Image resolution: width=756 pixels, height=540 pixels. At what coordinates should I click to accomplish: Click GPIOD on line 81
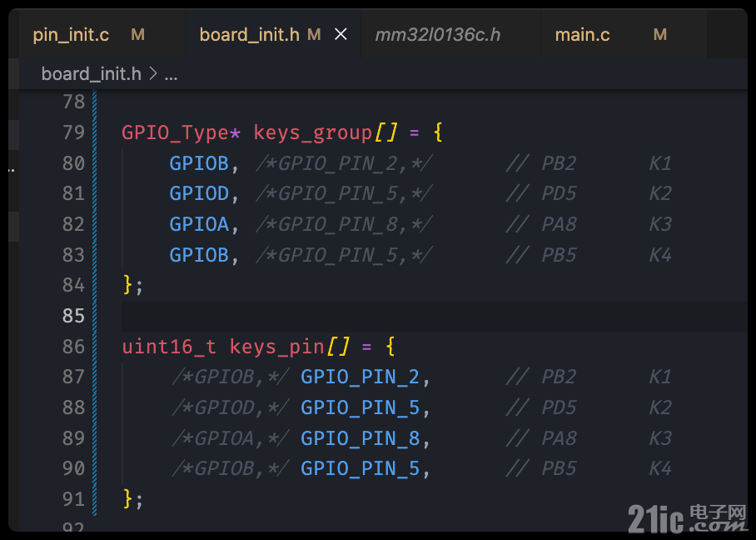click(x=199, y=193)
